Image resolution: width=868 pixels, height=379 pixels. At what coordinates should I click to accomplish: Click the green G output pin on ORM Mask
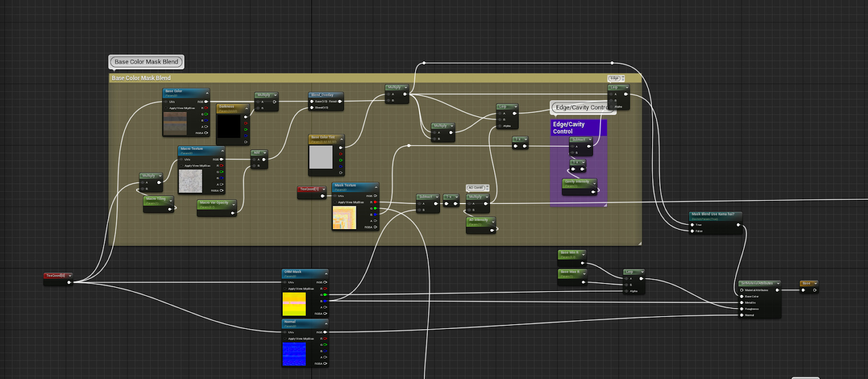point(325,295)
